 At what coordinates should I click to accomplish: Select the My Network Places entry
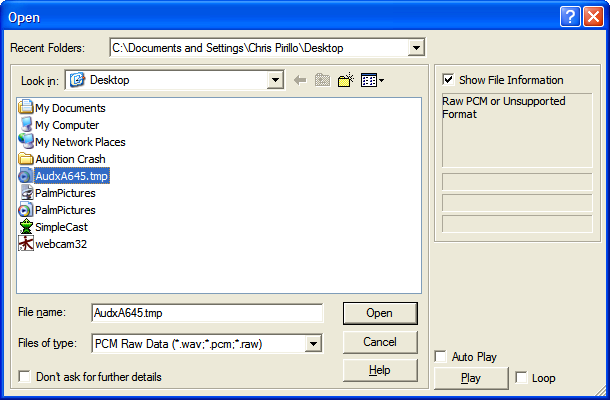coord(80,142)
